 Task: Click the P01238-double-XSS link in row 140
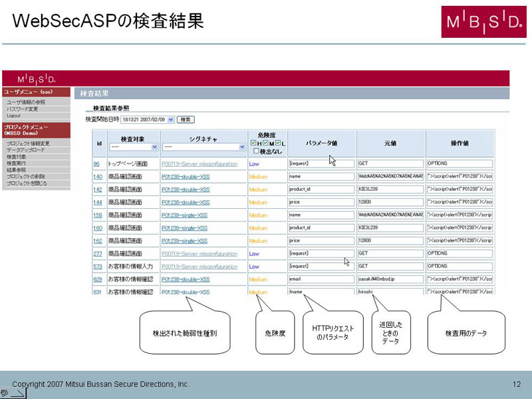tap(186, 177)
